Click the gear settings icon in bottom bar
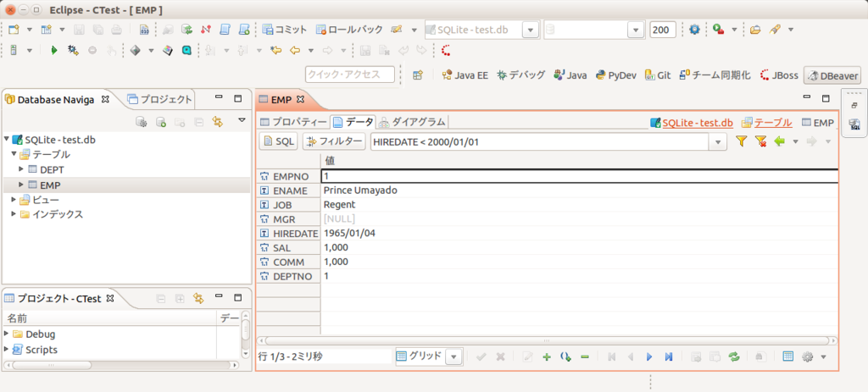This screenshot has width=868, height=392. coord(807,357)
